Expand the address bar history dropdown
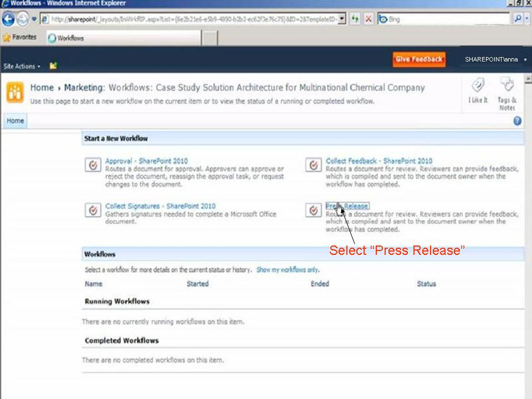The image size is (532, 399). coord(342,19)
